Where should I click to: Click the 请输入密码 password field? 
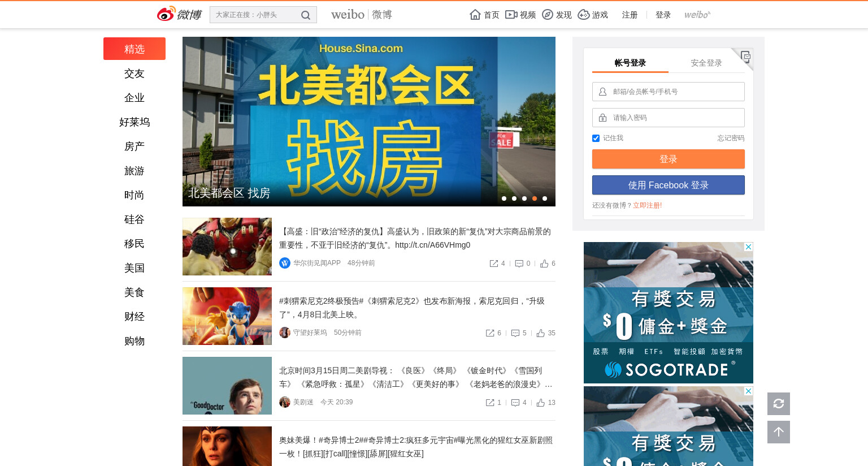click(x=669, y=118)
